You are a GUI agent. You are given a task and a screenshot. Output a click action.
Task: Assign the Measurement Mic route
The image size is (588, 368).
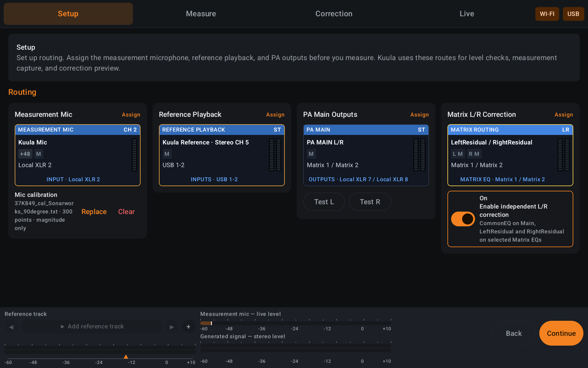[x=131, y=115]
